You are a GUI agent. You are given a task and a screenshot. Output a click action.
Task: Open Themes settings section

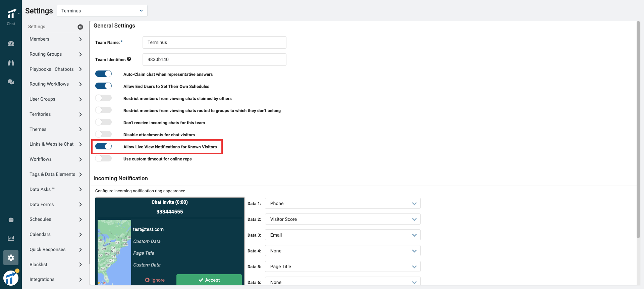38,129
